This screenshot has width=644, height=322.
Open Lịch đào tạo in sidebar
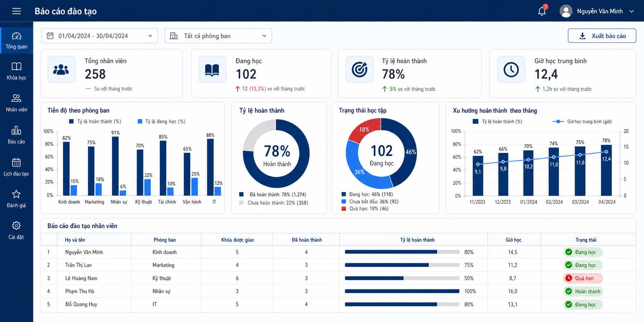[x=16, y=167]
